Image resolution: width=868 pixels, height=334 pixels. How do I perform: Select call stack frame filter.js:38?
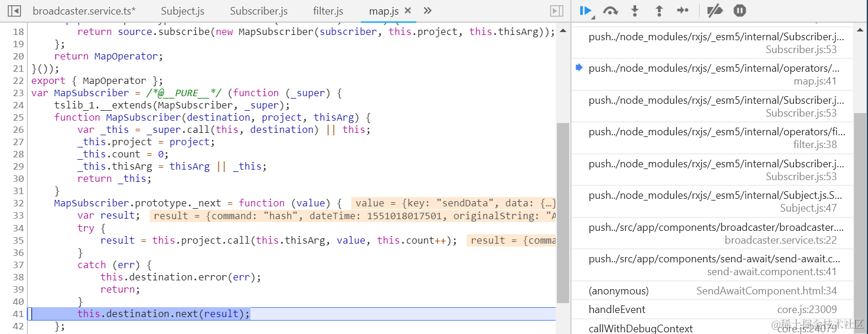click(x=712, y=138)
